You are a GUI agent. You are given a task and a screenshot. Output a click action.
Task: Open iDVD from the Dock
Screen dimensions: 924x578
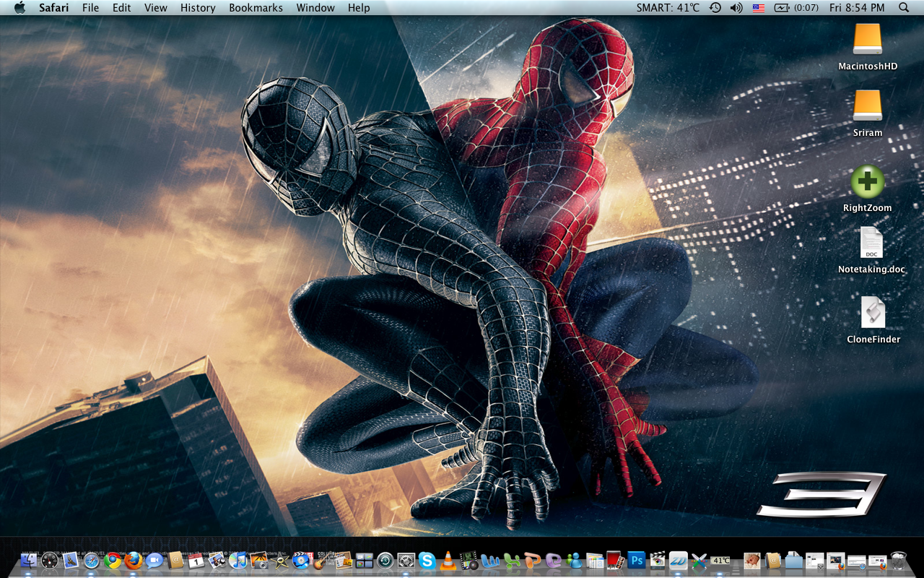click(301, 560)
